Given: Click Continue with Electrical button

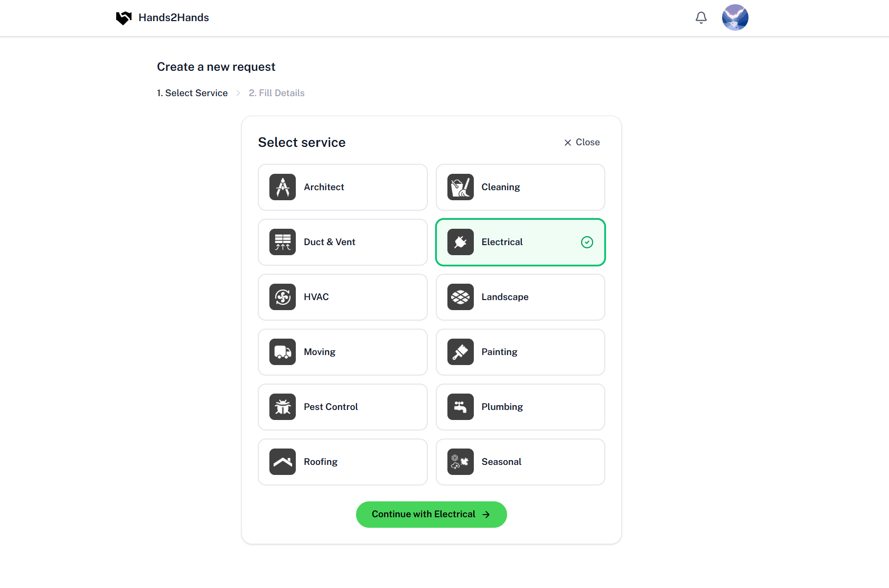Looking at the screenshot, I should click(x=432, y=515).
